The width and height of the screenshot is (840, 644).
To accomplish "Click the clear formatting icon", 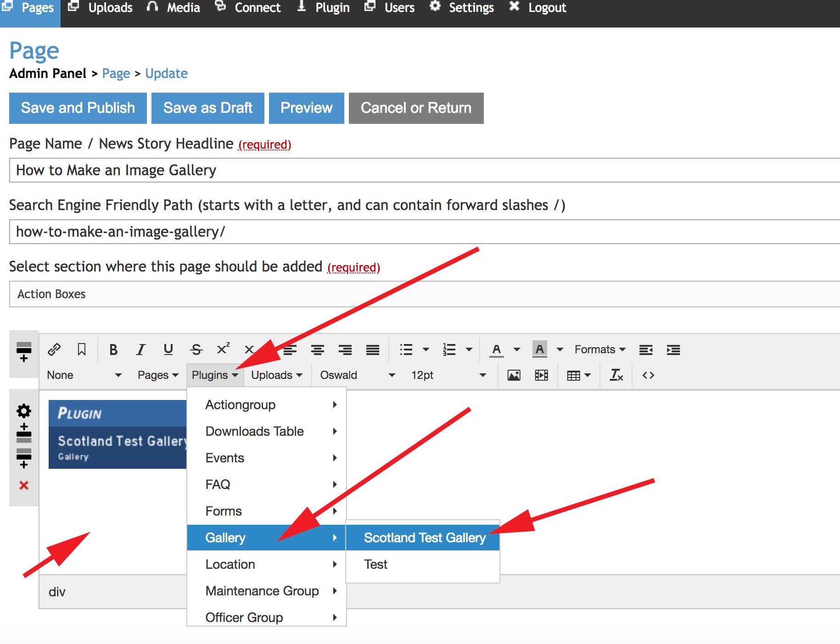I will click(x=616, y=375).
